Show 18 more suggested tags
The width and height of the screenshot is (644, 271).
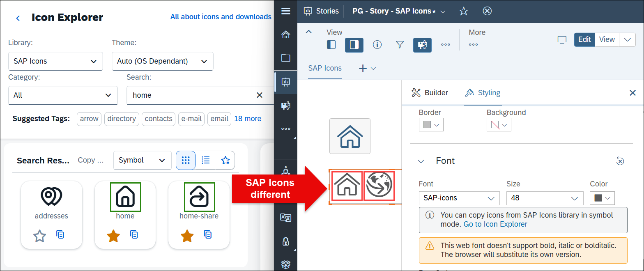click(x=248, y=119)
